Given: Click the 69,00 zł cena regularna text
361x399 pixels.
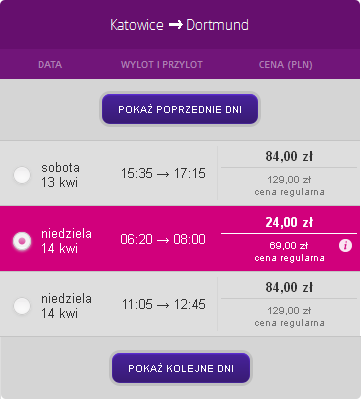Looking at the screenshot, I should click(x=289, y=252).
